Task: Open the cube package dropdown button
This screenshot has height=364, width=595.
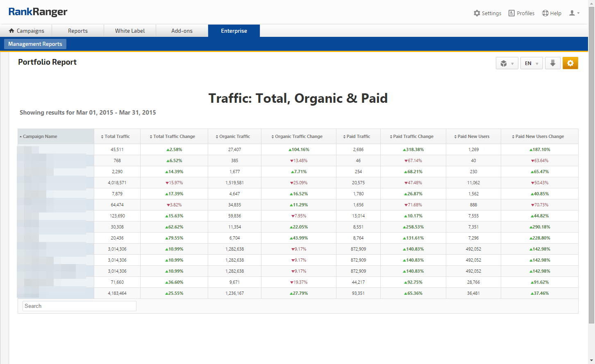Action: (507, 63)
